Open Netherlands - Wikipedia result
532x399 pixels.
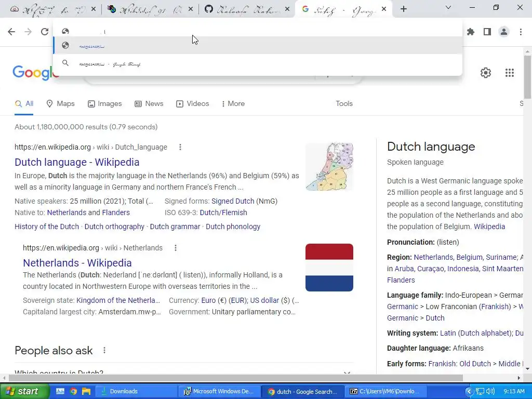click(x=77, y=263)
